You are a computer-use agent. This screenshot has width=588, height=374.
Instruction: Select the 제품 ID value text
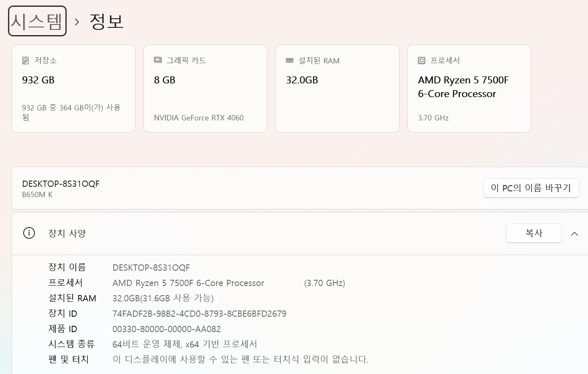[167, 329]
